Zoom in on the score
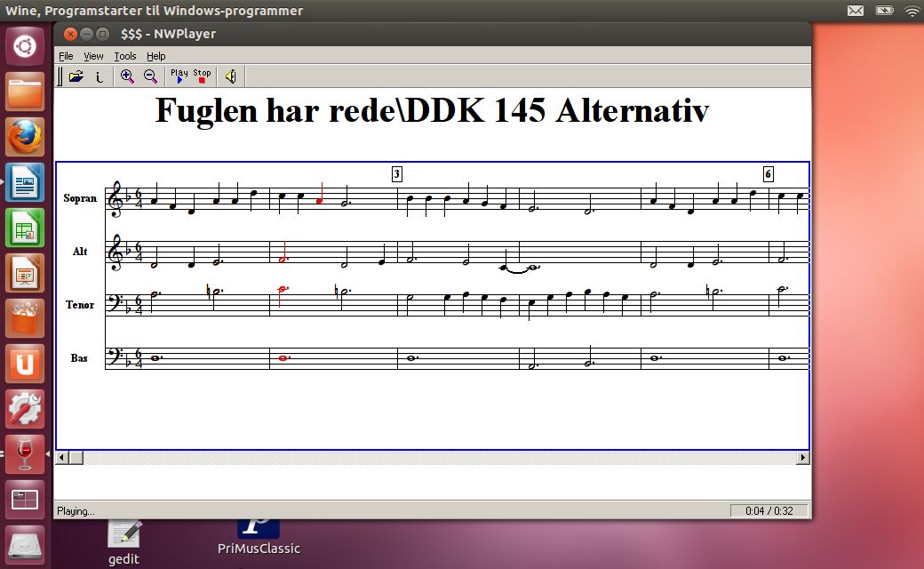The height and width of the screenshot is (569, 924). click(x=127, y=76)
